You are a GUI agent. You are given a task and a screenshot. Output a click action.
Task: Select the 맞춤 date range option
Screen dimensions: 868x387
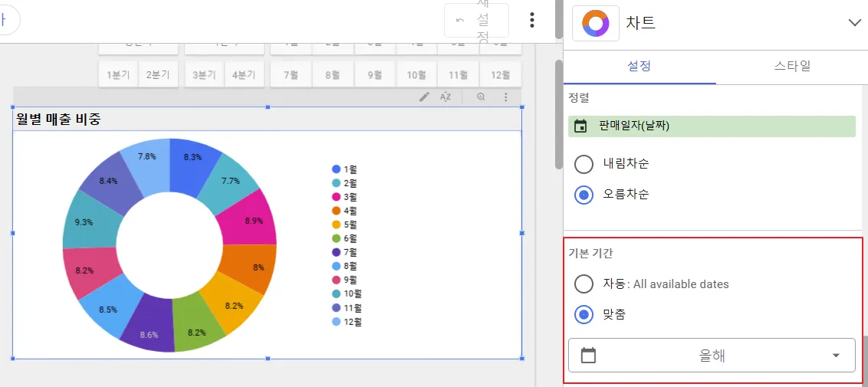(584, 315)
